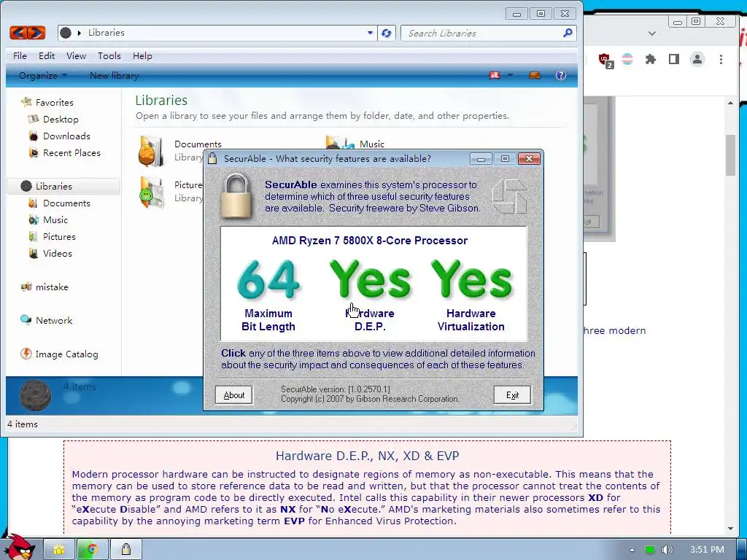Toggle the preview pane icon in Explorer

(x=535, y=75)
